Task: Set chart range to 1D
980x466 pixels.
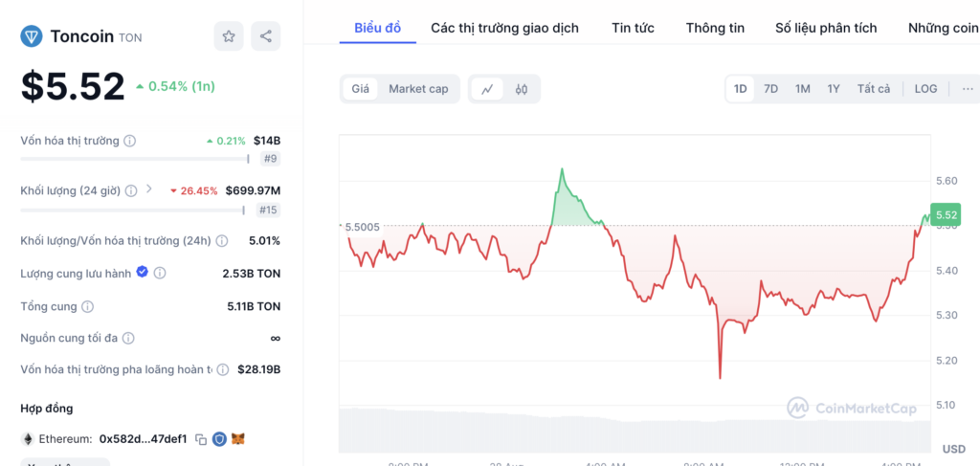Action: [740, 89]
